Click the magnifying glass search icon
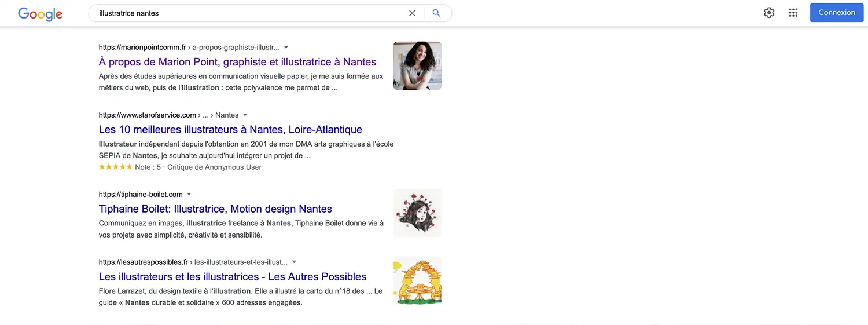 pyautogui.click(x=436, y=13)
